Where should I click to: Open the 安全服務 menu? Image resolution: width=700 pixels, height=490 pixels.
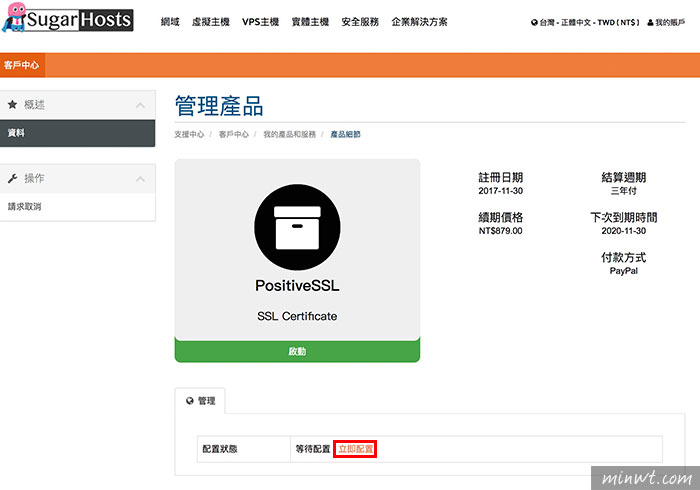click(360, 22)
